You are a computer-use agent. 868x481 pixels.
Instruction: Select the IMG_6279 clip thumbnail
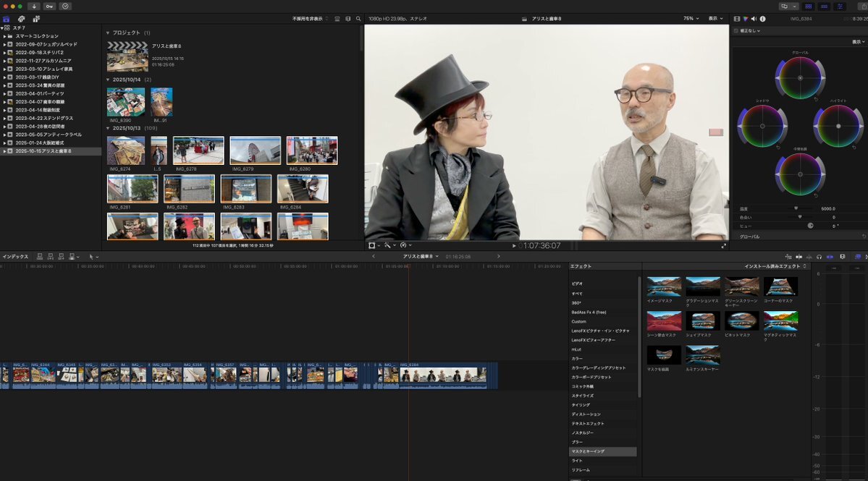[x=255, y=150]
